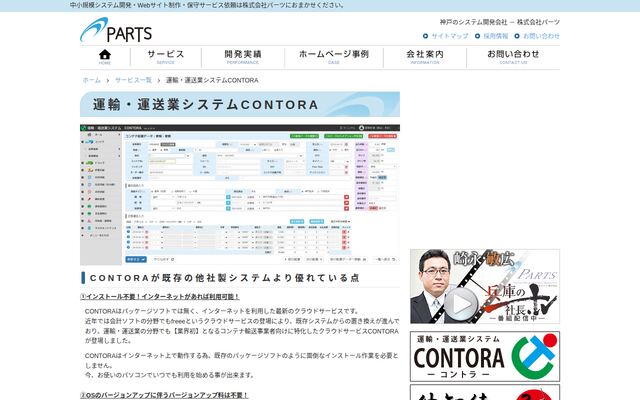Click the partially visible bottom sidebar banner
640x400 pixels.
click(x=485, y=392)
